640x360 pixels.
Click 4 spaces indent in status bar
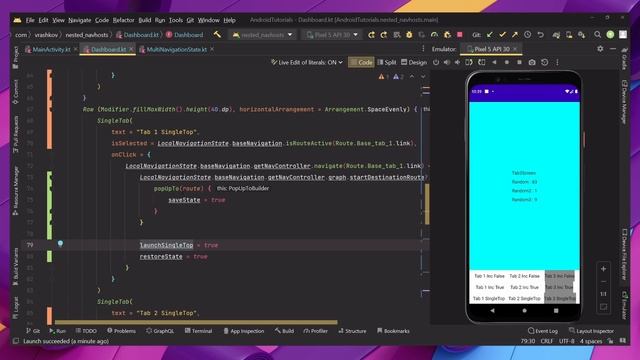coord(591,341)
